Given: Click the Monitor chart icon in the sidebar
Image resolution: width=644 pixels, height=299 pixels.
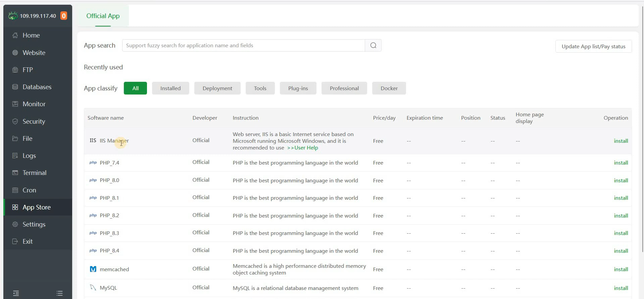Looking at the screenshot, I should pyautogui.click(x=15, y=104).
